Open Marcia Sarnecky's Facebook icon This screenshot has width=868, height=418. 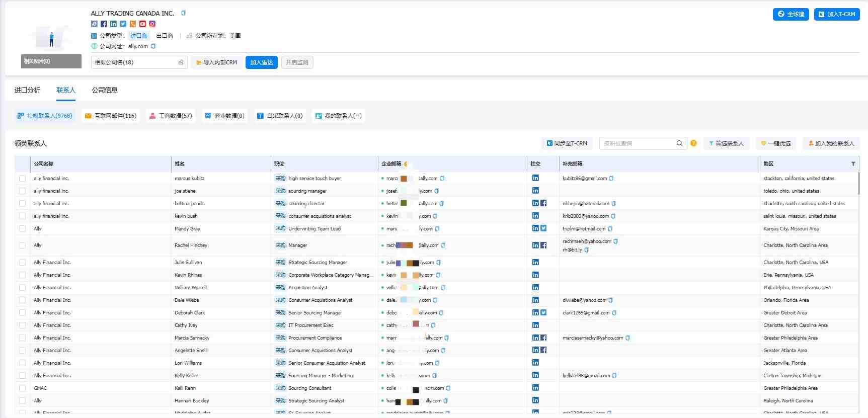point(543,338)
